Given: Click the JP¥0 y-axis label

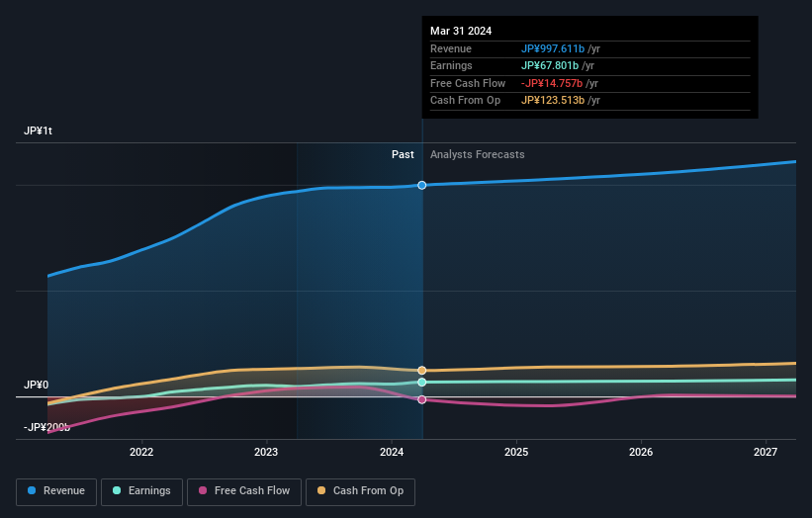Looking at the screenshot, I should click(37, 385).
